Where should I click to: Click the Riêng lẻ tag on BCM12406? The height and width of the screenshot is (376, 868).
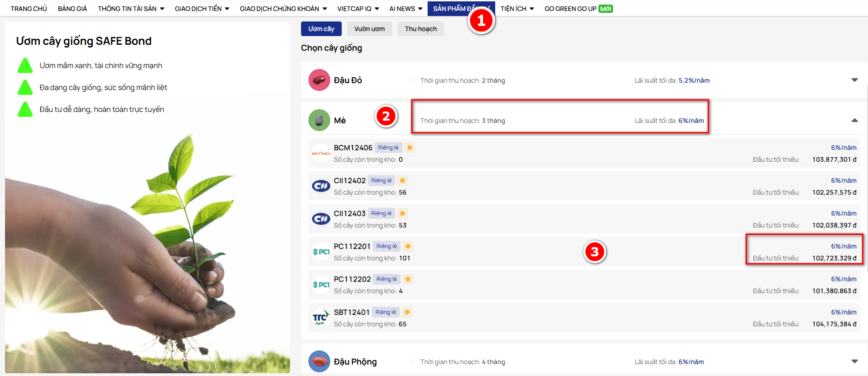388,148
